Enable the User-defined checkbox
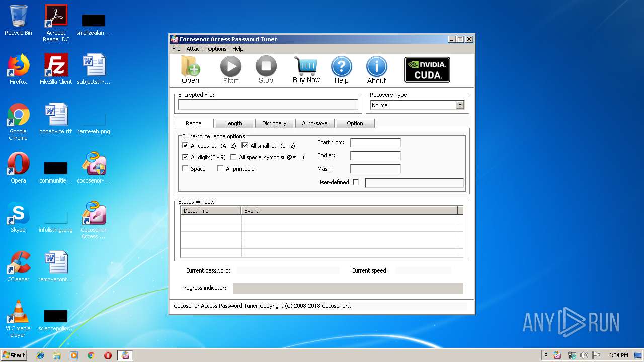 coord(356,182)
